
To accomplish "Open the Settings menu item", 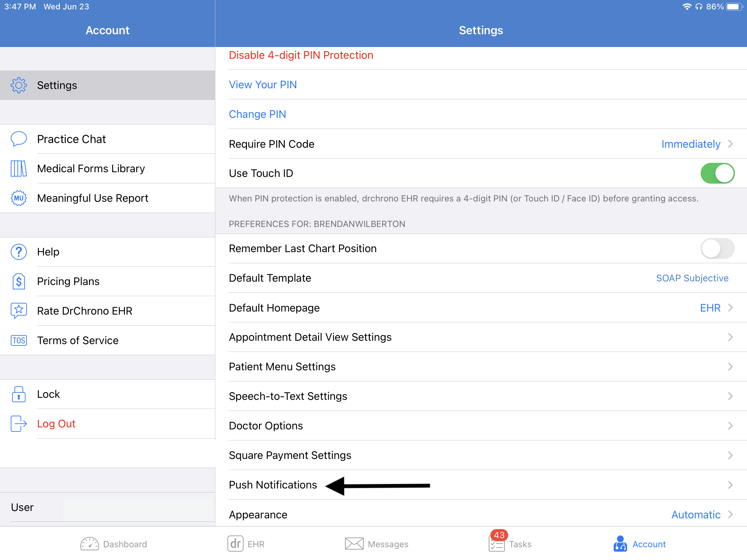I will [x=107, y=85].
